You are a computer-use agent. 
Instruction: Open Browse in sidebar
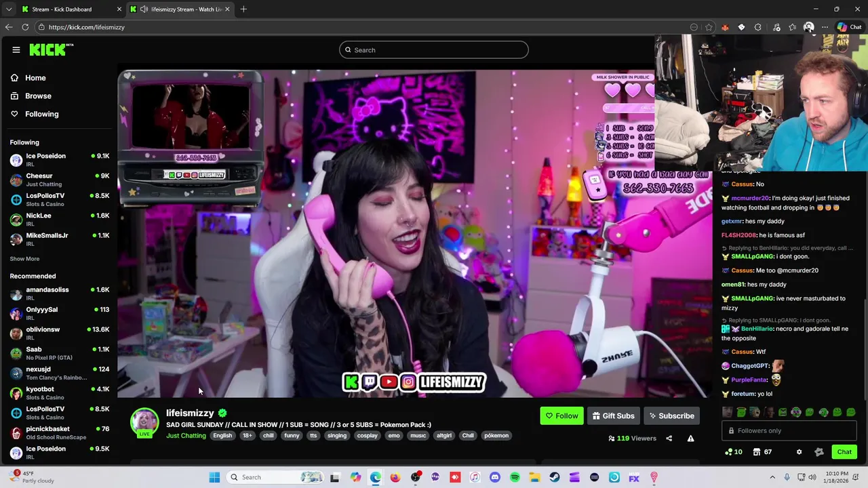[x=31, y=96]
